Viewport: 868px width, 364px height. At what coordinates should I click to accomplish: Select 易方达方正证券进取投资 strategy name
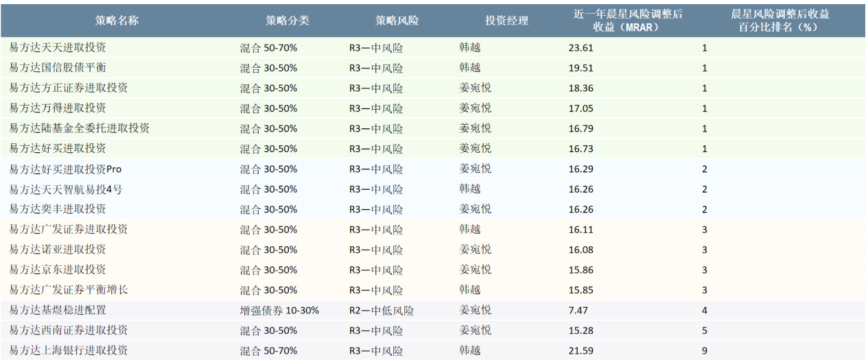coord(69,88)
